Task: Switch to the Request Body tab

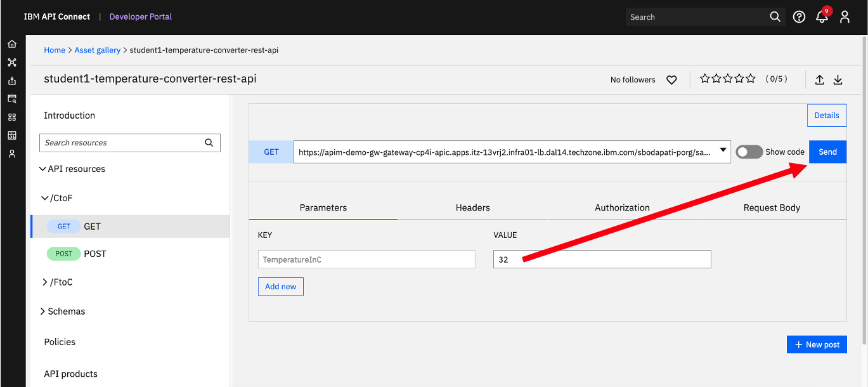Action: point(772,207)
